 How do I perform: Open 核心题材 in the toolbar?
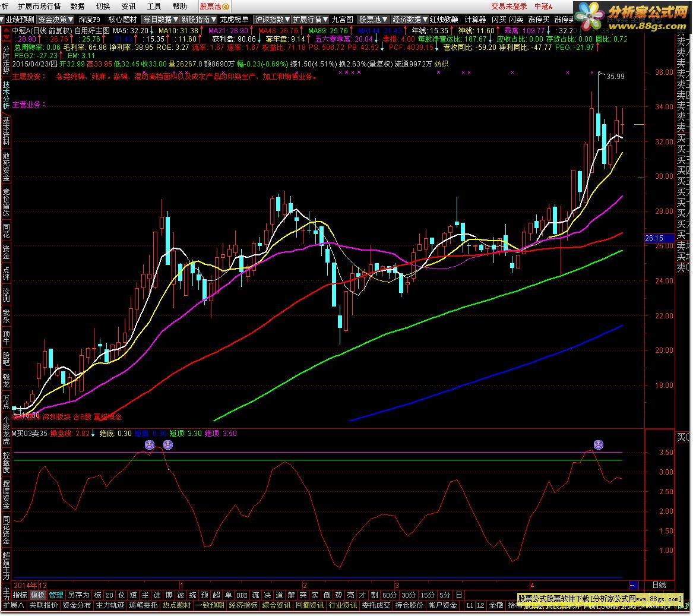(x=122, y=20)
